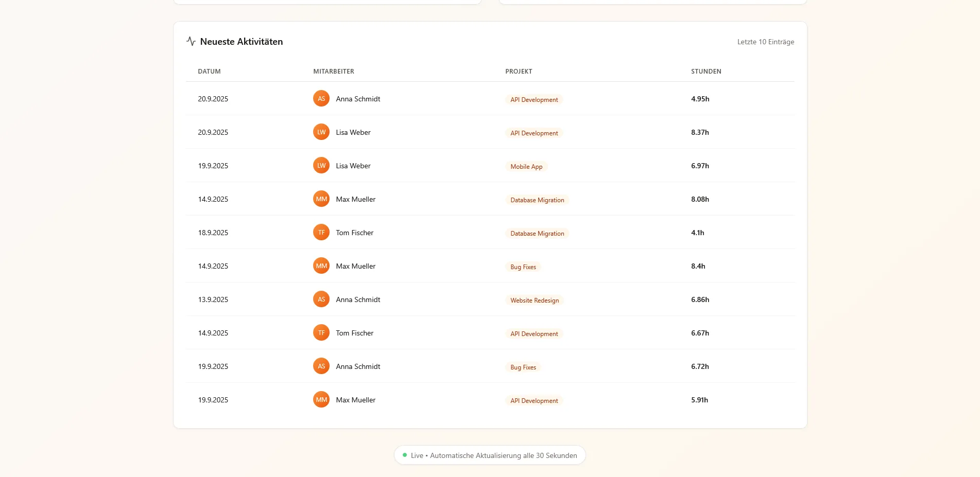This screenshot has width=980, height=477.
Task: Click the TF avatar in the 6.67h row
Action: click(321, 332)
